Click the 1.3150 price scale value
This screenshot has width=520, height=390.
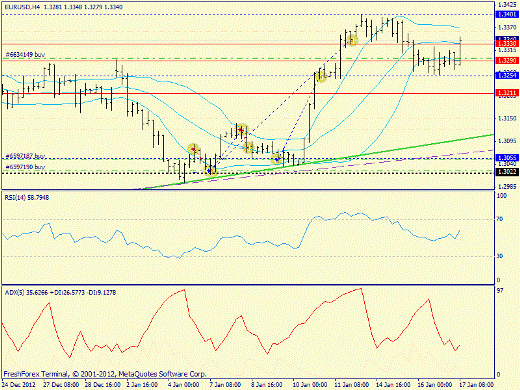[x=507, y=118]
